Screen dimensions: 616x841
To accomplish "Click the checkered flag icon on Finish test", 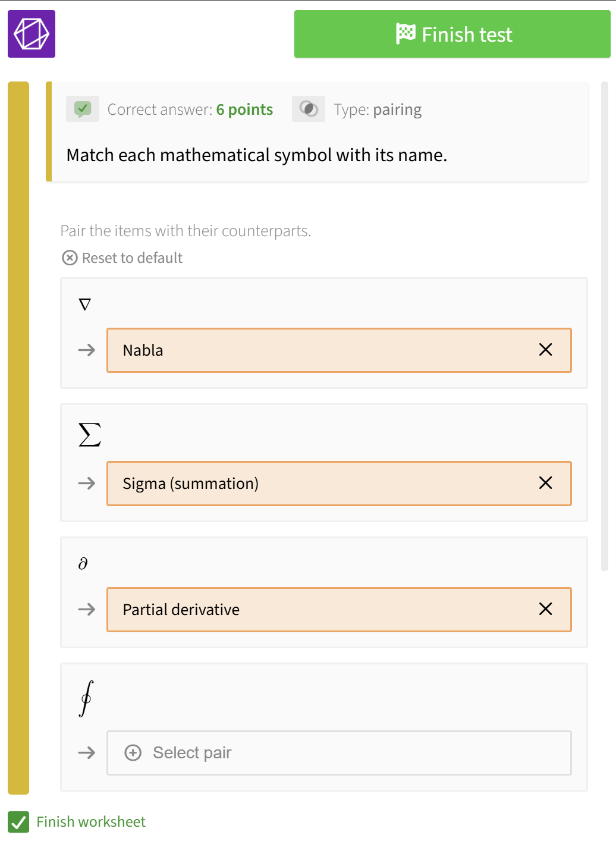I will [x=406, y=34].
